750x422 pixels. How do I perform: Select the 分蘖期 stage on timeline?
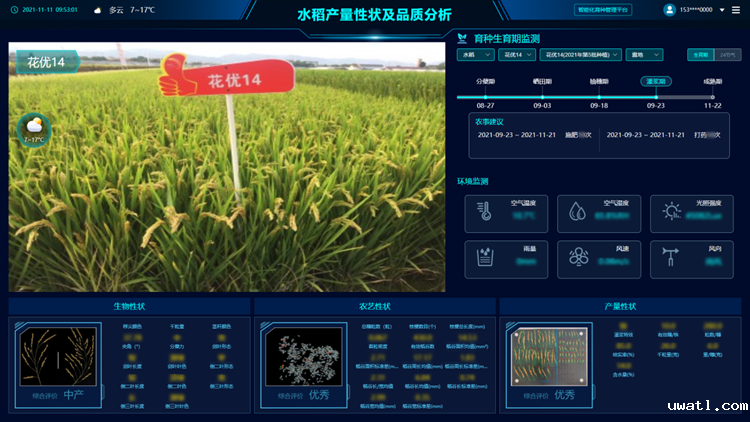point(485,81)
